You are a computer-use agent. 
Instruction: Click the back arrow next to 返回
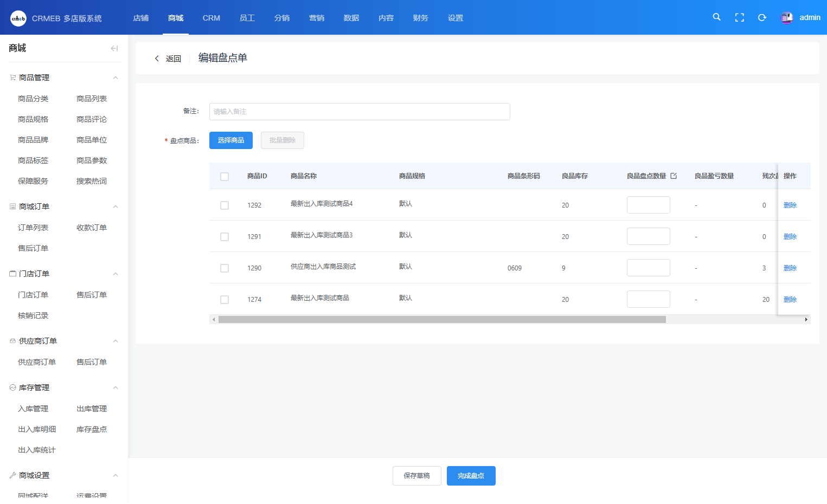click(157, 59)
